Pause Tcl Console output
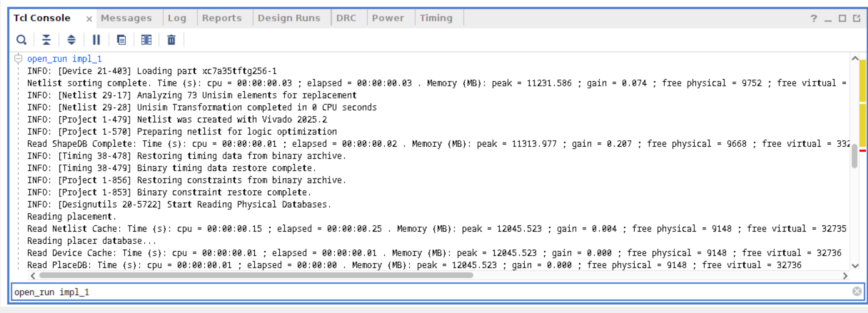868x313 pixels. click(x=96, y=40)
